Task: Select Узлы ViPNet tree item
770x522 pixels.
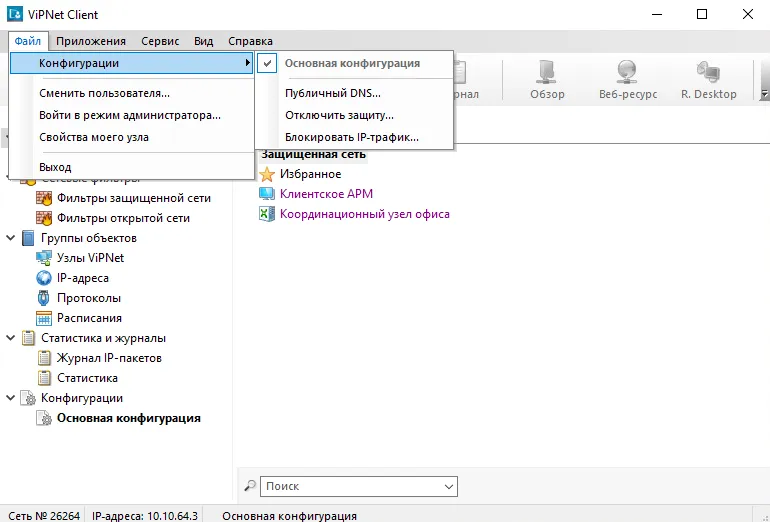Action: click(x=90, y=258)
